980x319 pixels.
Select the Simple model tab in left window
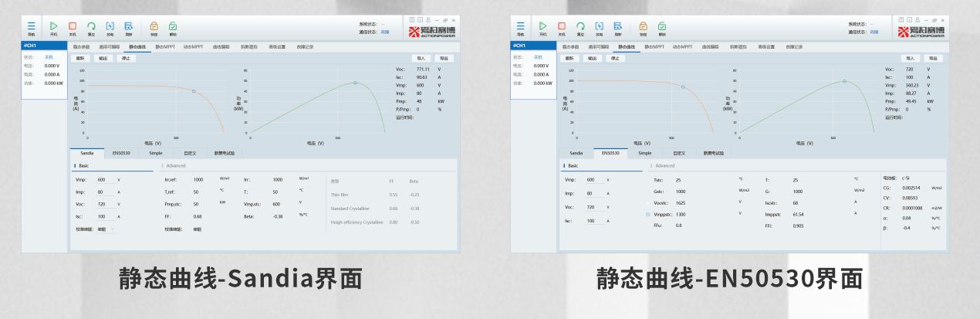(156, 153)
